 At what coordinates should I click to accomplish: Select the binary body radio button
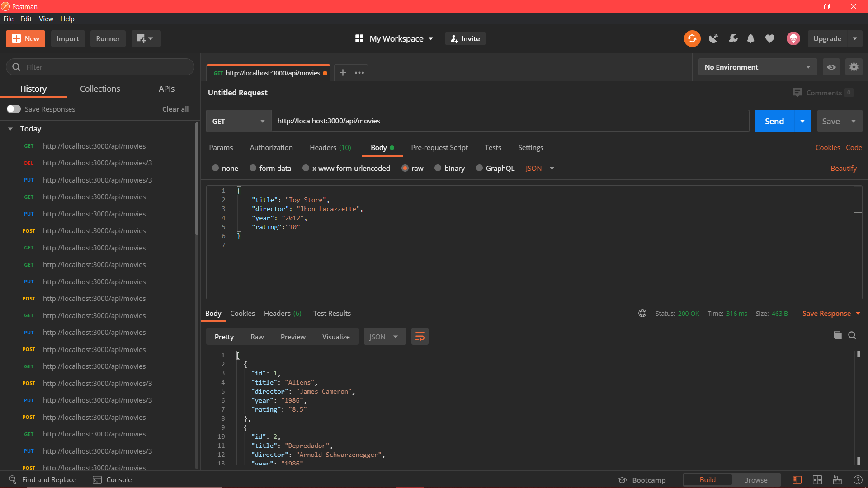pyautogui.click(x=438, y=168)
